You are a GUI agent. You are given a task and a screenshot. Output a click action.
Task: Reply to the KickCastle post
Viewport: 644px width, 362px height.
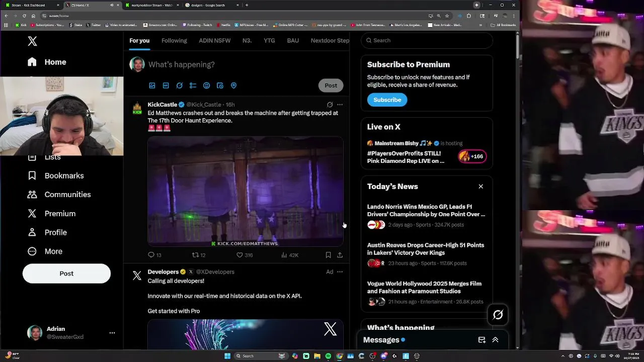(154, 255)
